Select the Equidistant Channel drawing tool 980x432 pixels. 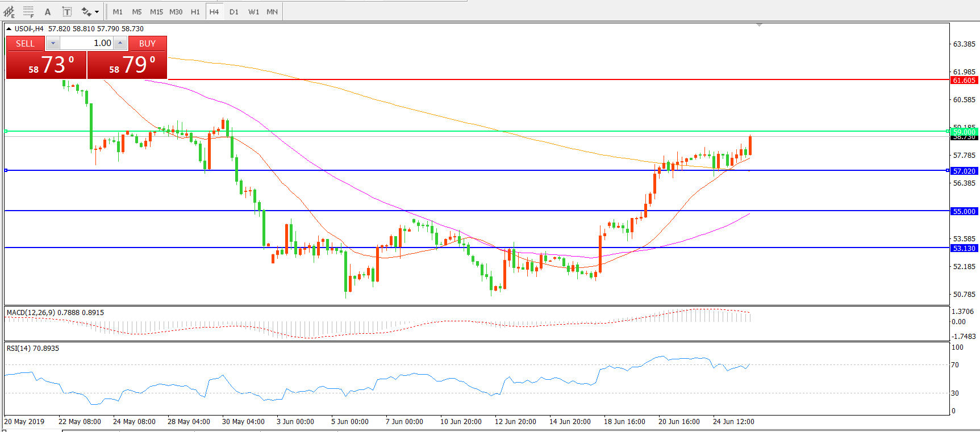pyautogui.click(x=9, y=11)
